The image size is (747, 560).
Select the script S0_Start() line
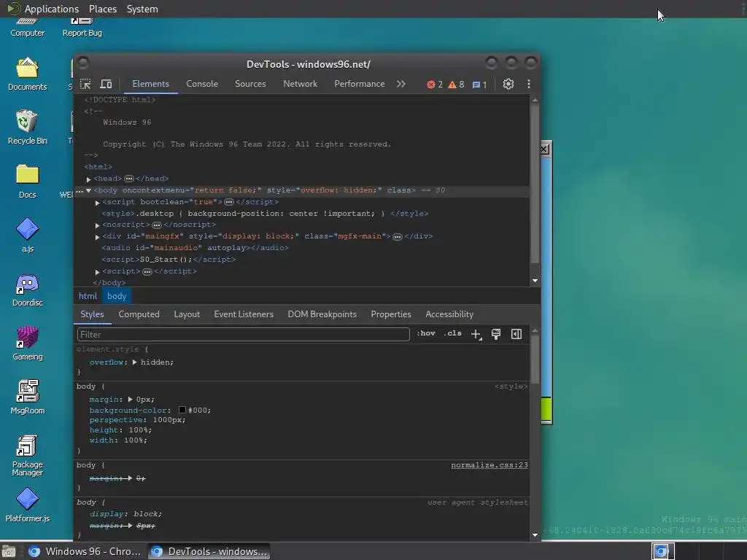[169, 260]
